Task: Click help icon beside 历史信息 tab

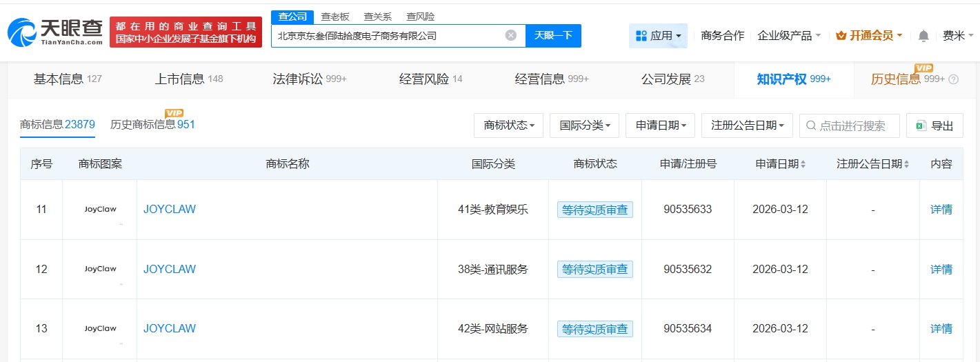Action: pos(953,79)
